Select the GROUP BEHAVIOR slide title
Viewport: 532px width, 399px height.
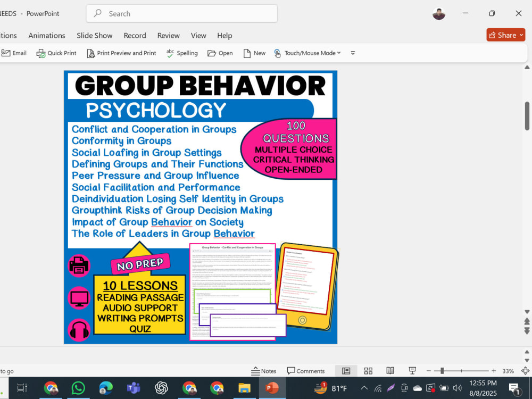point(200,86)
